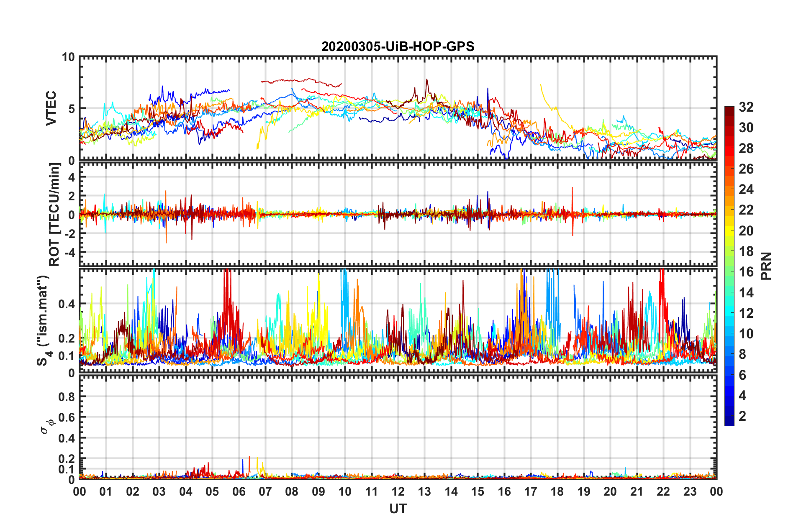Pick the green colorbar segment beside 16

tap(729, 272)
